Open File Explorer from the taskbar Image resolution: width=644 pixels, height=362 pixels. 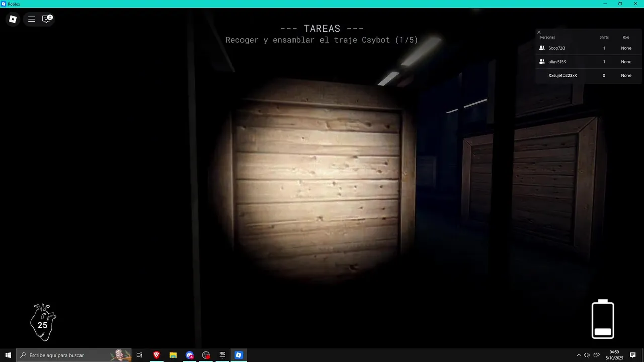pyautogui.click(x=173, y=355)
